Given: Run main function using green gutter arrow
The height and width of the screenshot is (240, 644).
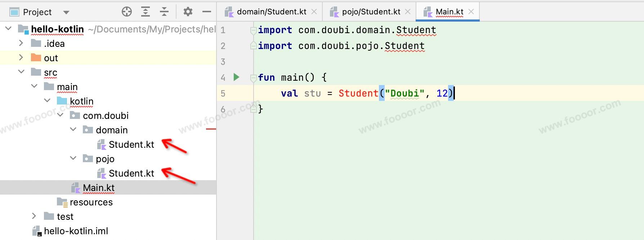Looking at the screenshot, I should point(236,77).
